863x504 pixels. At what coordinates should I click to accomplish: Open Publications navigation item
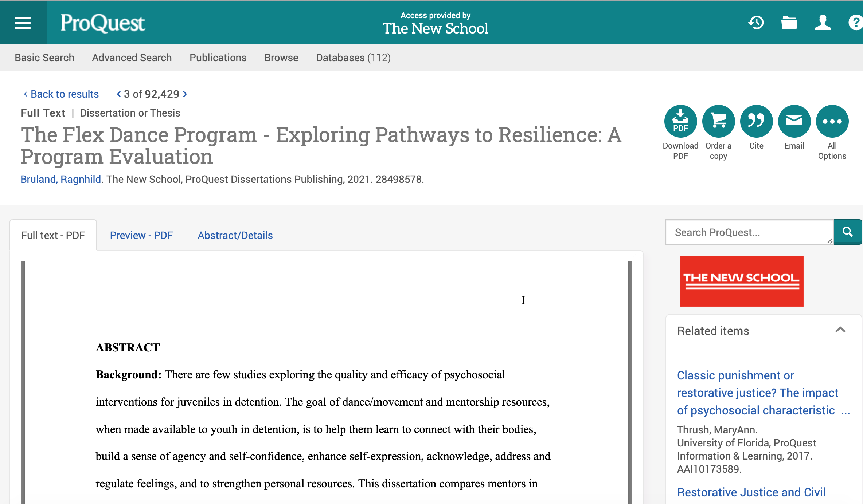[x=218, y=58]
